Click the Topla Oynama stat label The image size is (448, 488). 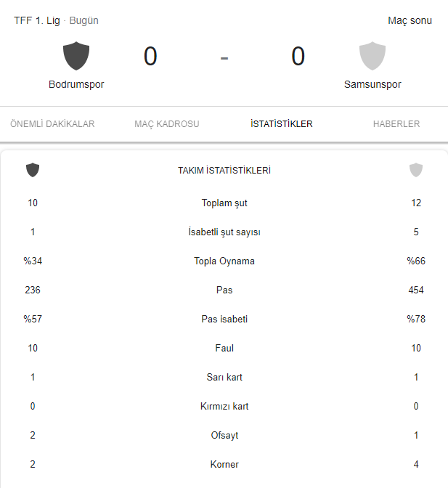pos(224,261)
